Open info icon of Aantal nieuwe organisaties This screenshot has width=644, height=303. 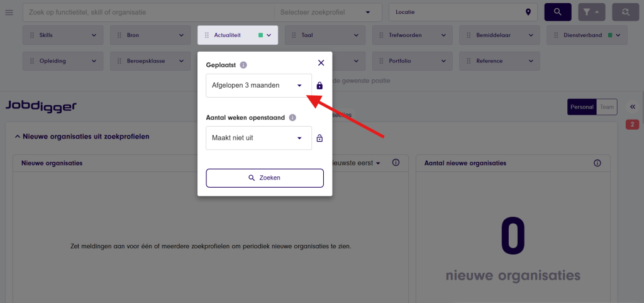pyautogui.click(x=597, y=163)
